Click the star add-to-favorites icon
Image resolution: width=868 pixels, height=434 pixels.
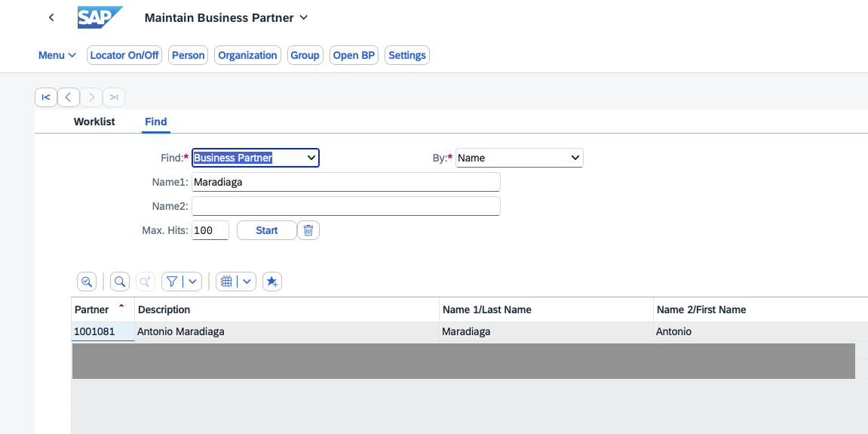(x=272, y=282)
